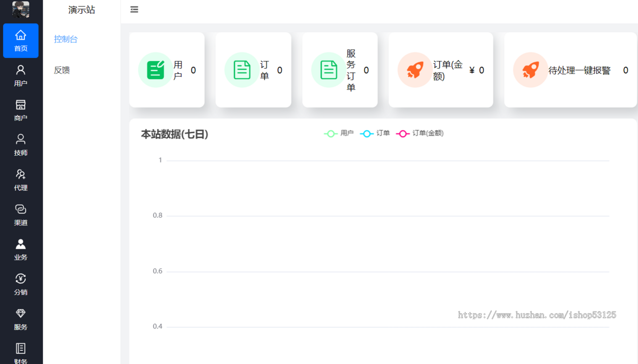Open the 业务 business sidebar item
638x364 pixels.
pos(21,250)
